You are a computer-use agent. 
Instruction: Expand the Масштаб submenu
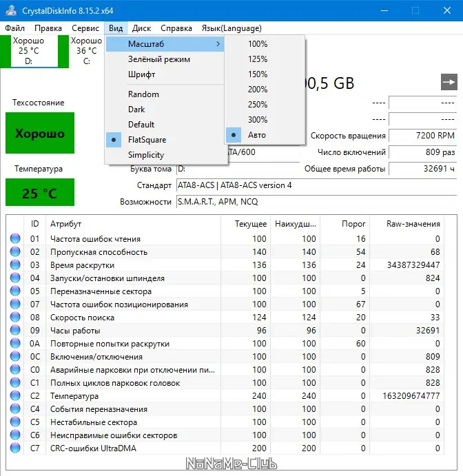coord(165,43)
